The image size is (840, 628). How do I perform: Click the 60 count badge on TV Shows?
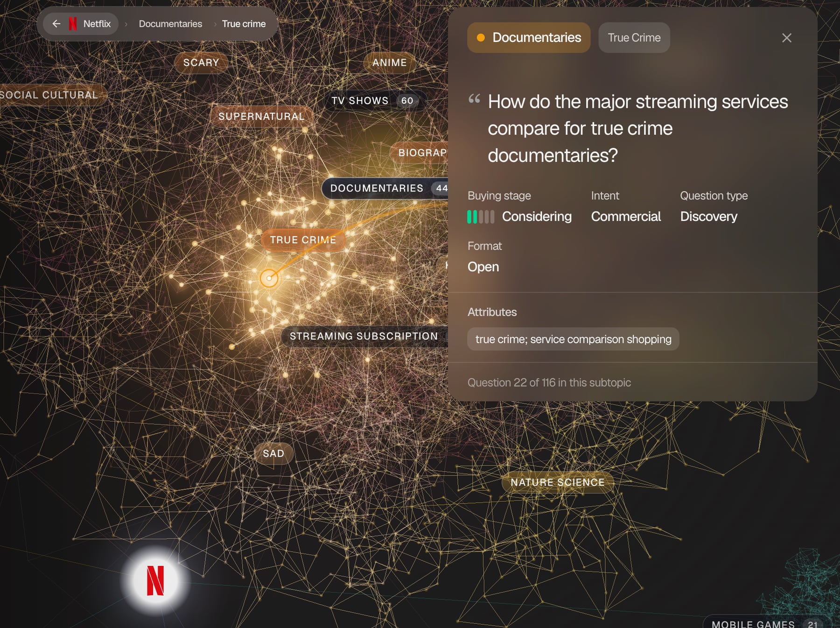tap(407, 100)
